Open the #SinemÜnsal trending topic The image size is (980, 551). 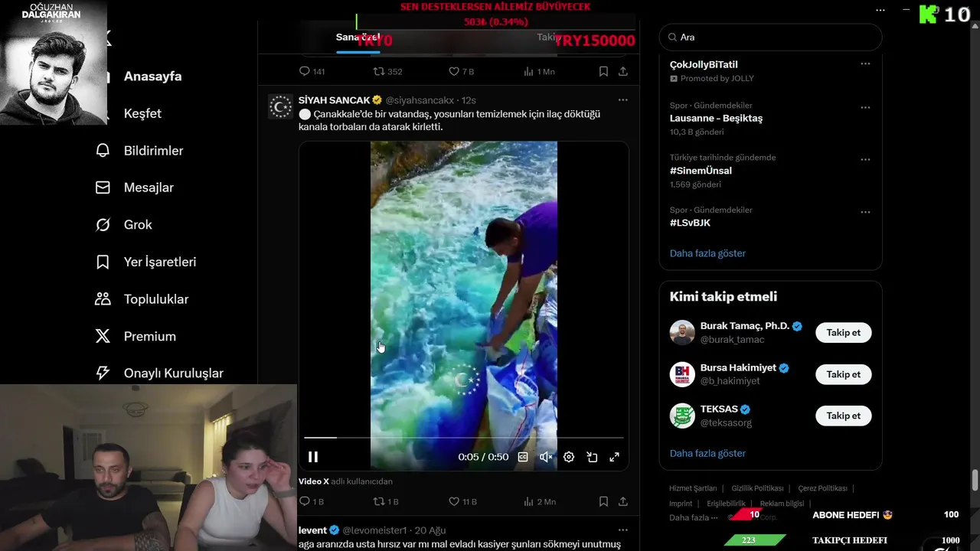701,171
